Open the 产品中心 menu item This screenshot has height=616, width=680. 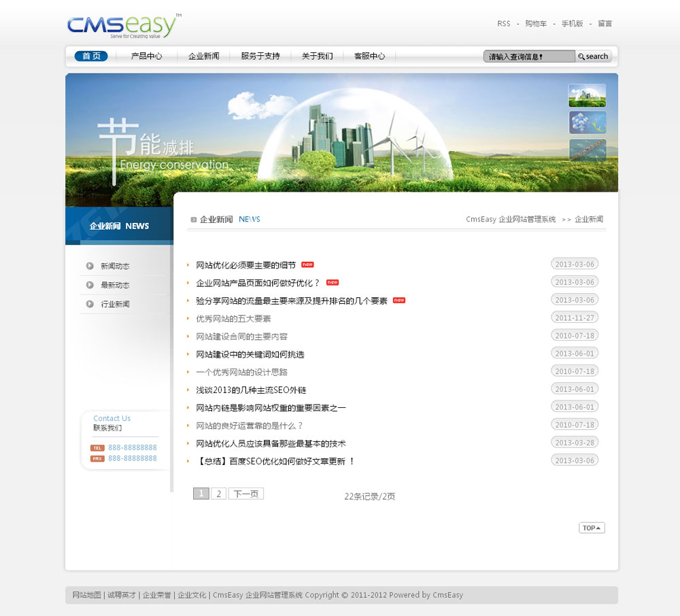click(146, 56)
